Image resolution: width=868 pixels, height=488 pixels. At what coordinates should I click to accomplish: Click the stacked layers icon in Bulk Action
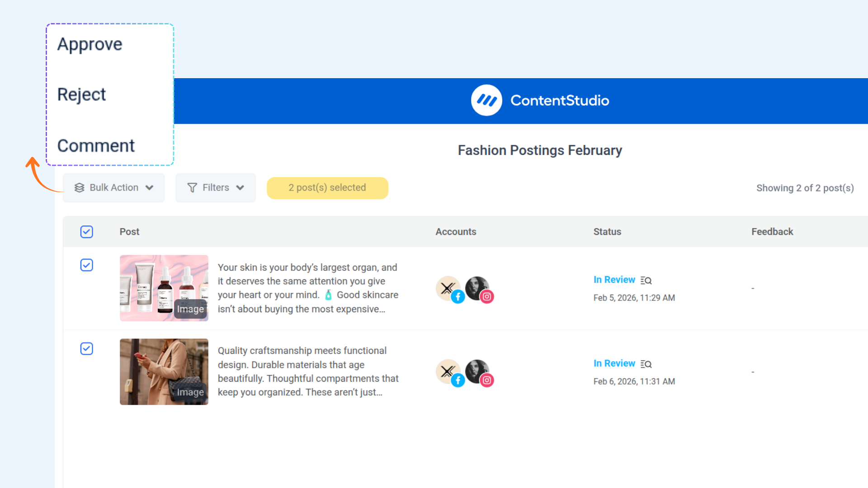pyautogui.click(x=80, y=188)
